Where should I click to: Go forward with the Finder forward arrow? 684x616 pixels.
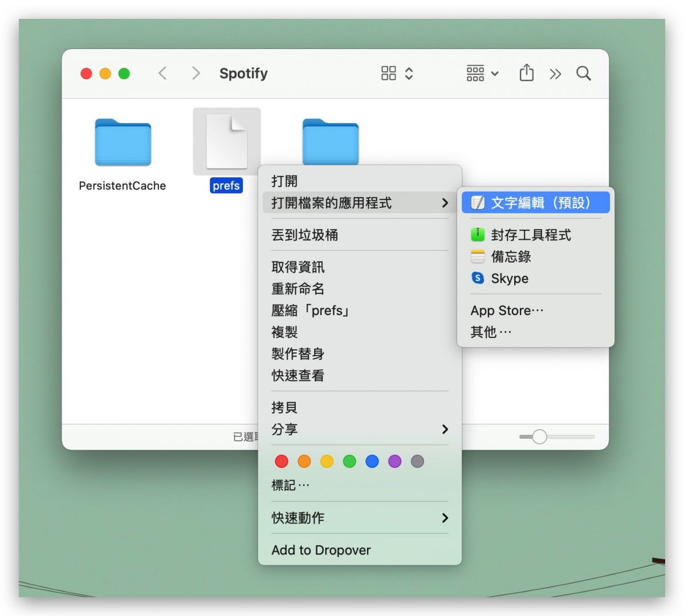[x=196, y=73]
